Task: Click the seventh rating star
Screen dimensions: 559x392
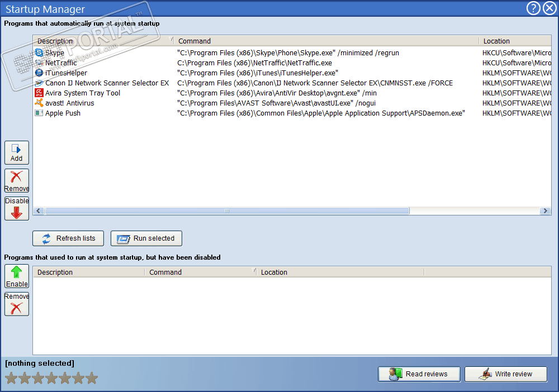Action: point(92,378)
